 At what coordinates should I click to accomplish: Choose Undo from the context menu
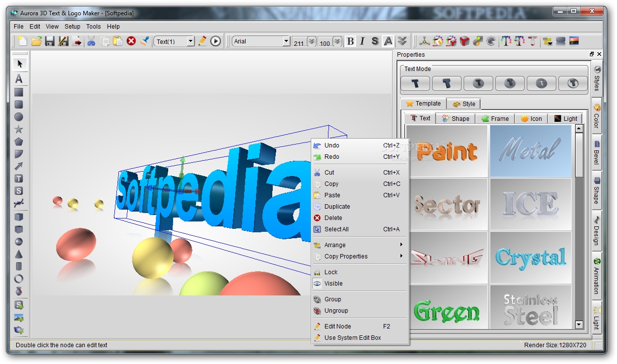(x=360, y=146)
